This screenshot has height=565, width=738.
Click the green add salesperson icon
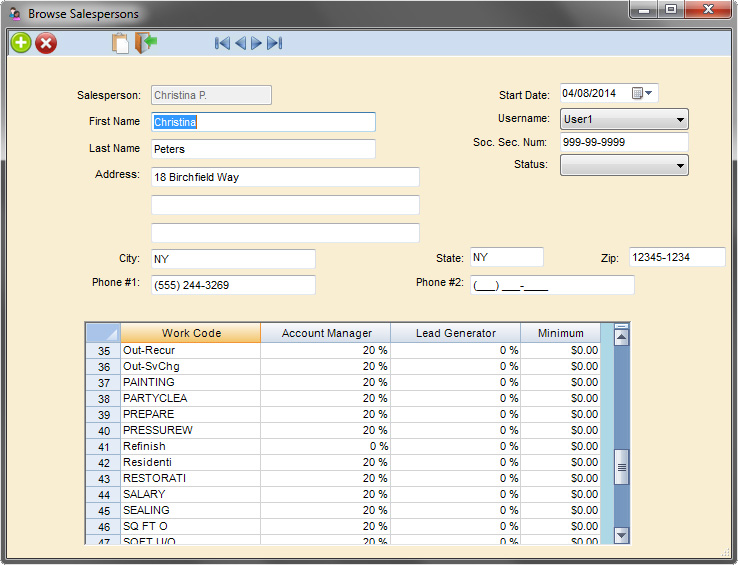(x=21, y=43)
